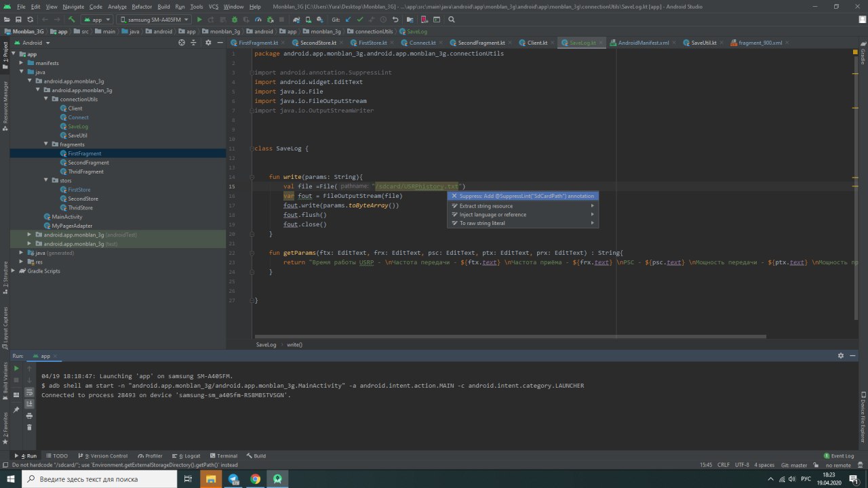The width and height of the screenshot is (868, 488).
Task: Click the Windows Start button
Action: tap(11, 479)
